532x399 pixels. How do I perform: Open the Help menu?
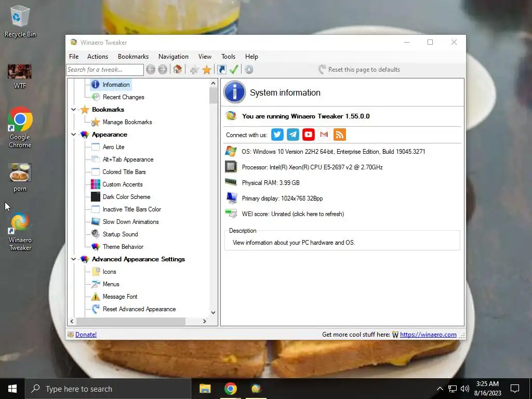252,57
